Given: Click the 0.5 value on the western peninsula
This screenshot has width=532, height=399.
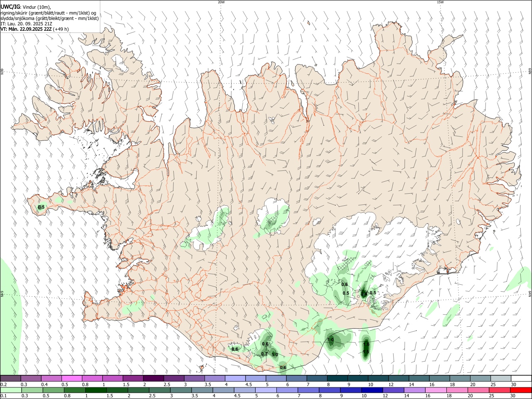Looking at the screenshot, I should coord(41,207).
